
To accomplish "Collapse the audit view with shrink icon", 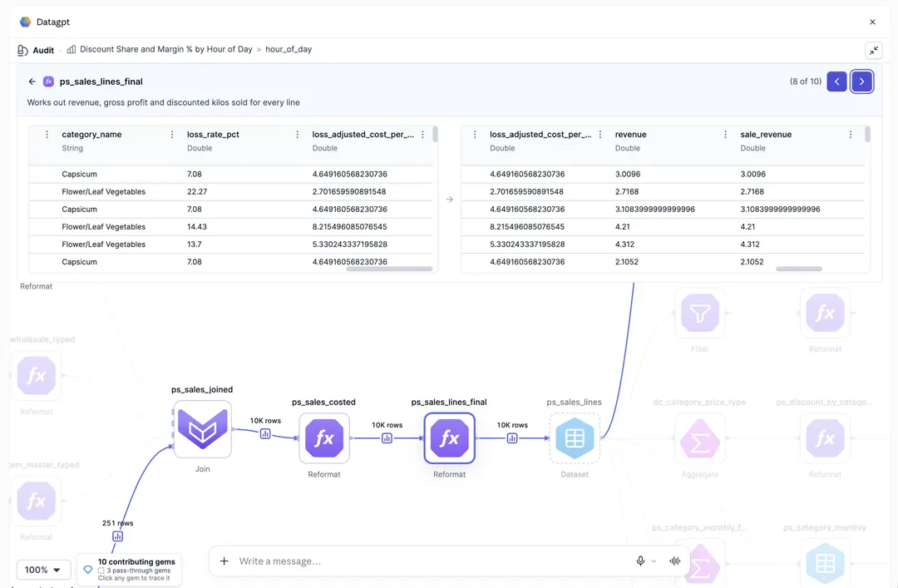I will coord(873,51).
